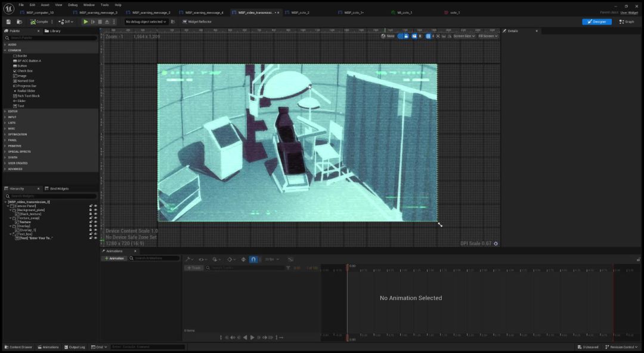Toggle the lock on the Overlay widget

91,226
